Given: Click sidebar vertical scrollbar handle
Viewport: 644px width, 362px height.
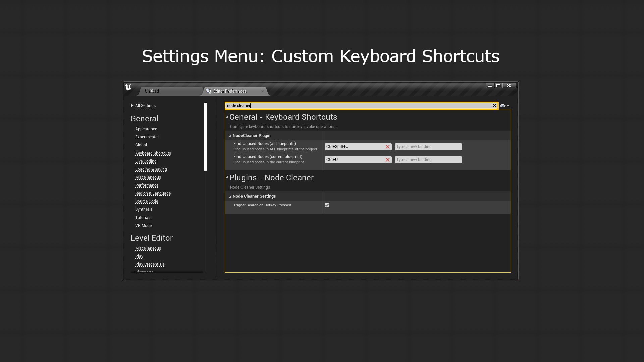Looking at the screenshot, I should coord(205,137).
